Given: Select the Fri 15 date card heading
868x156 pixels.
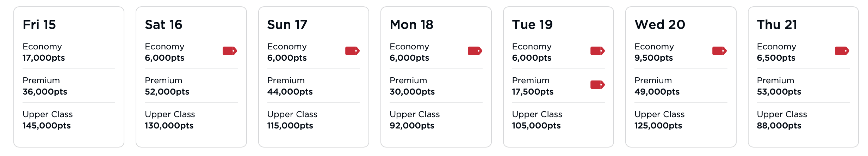Looking at the screenshot, I should pyautogui.click(x=39, y=25).
